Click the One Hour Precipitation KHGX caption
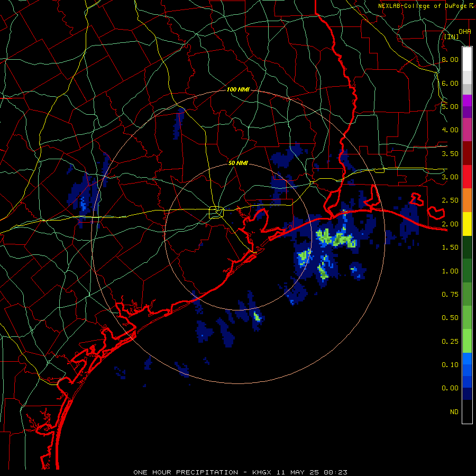476x476 pixels. click(x=240, y=472)
